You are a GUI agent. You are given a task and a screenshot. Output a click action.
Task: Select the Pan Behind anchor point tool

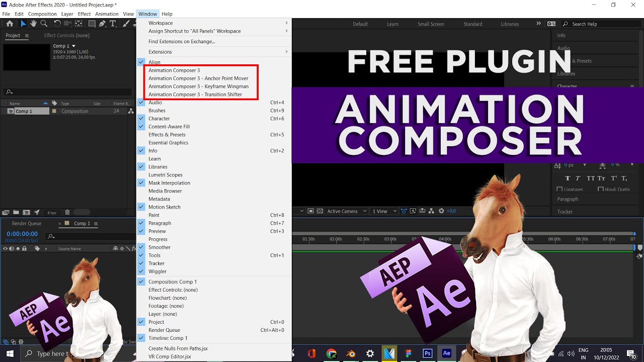(79, 24)
